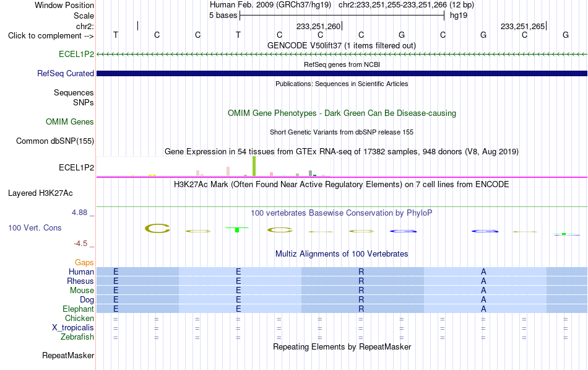Open 'Repeating Elements by RepeatMasker' track title

pos(342,346)
